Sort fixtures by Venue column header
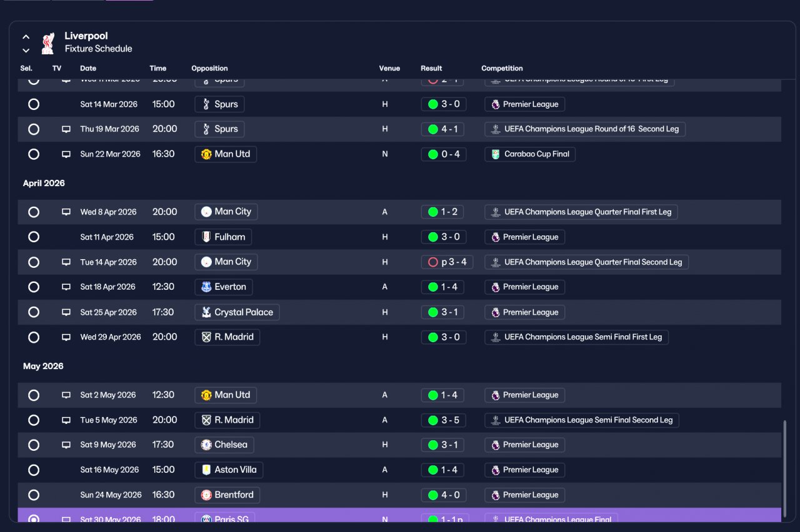The height and width of the screenshot is (532, 800). [389, 69]
